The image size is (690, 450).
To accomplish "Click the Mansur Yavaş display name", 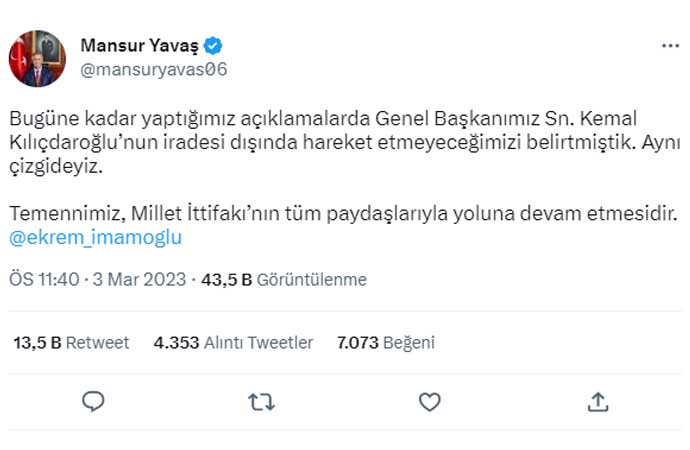I will pos(138,45).
